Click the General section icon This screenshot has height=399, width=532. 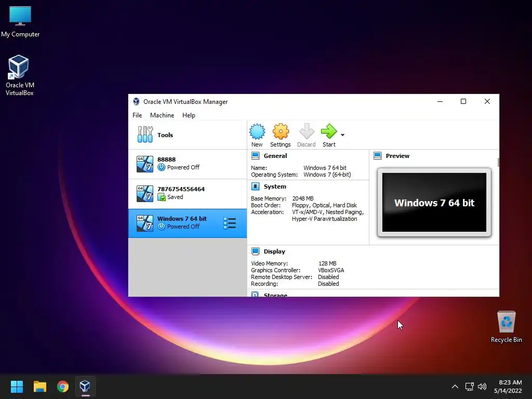(x=255, y=156)
